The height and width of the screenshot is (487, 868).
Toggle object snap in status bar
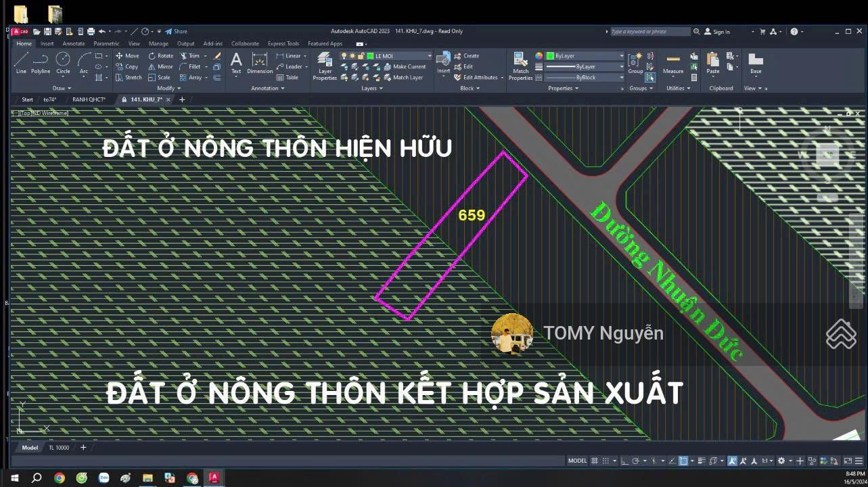pyautogui.click(x=683, y=461)
